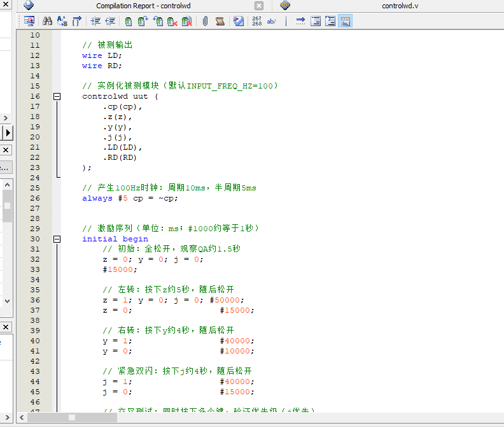
Task: Click the ellipsis button in left panel
Action: tap(6, 168)
